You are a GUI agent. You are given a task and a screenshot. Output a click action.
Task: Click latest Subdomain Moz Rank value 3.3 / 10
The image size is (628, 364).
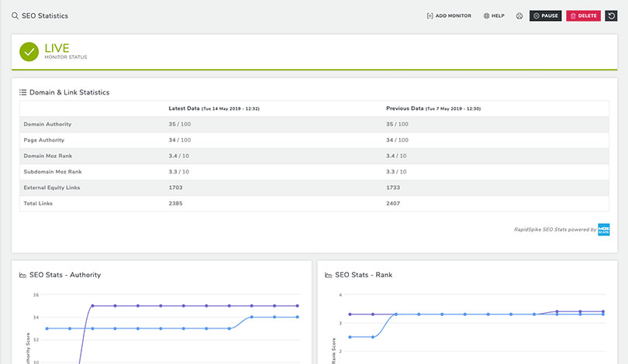coord(178,172)
